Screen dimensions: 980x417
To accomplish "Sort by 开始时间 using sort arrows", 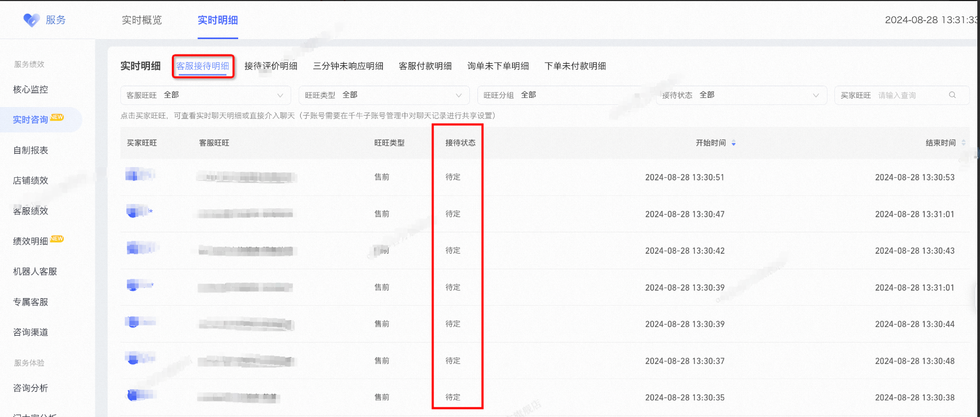I will pos(733,143).
